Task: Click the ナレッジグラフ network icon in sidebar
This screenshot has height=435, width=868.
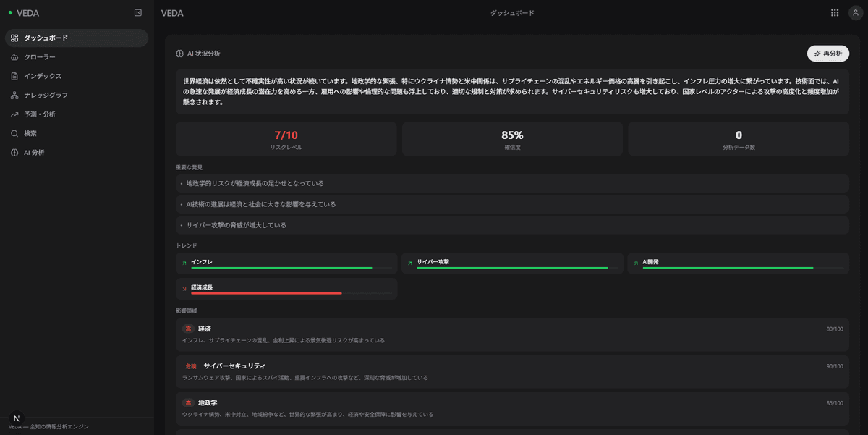Action: tap(14, 96)
